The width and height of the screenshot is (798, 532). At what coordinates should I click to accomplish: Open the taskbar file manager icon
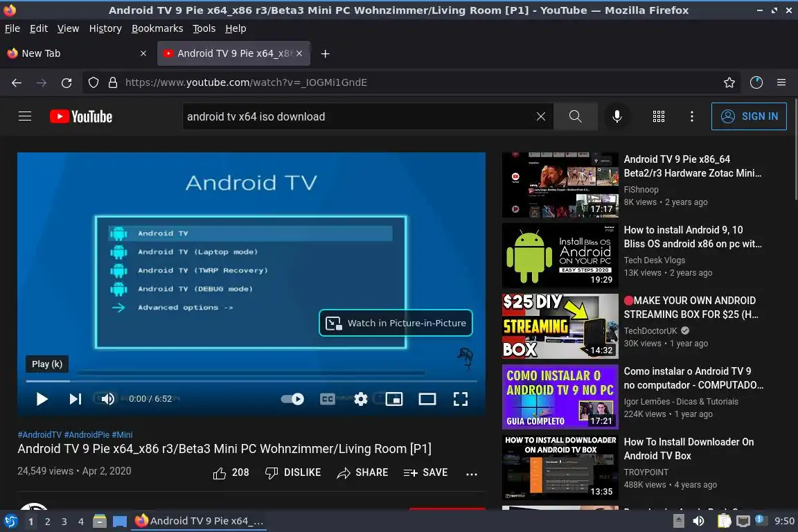(x=100, y=522)
